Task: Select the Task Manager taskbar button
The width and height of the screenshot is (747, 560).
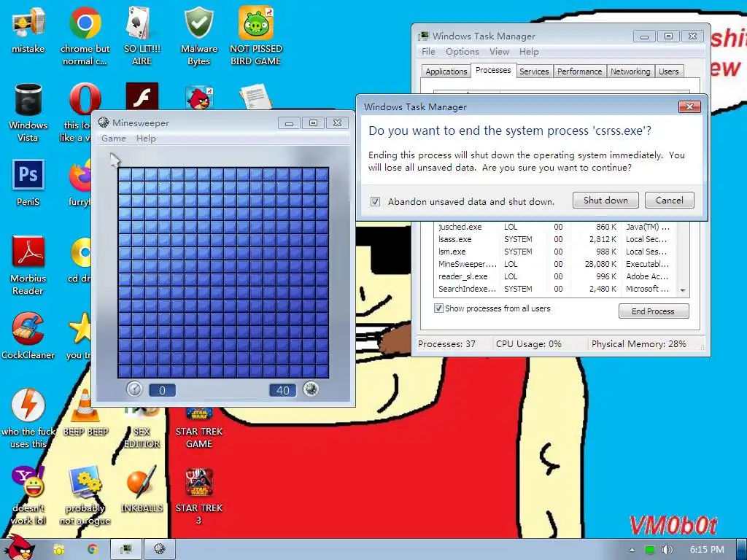Action: 125,550
